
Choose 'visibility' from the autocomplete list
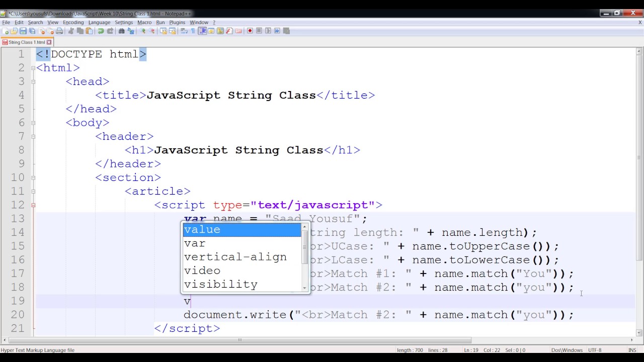242,284
